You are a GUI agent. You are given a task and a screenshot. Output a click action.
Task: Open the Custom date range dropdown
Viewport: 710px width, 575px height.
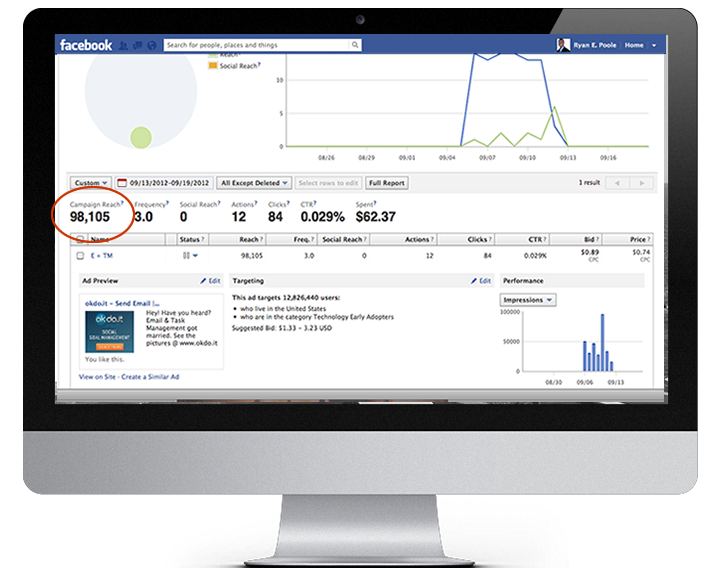[91, 183]
